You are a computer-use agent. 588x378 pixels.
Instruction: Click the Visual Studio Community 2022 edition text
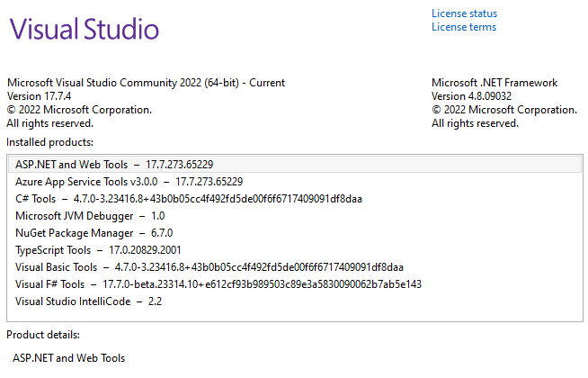pyautogui.click(x=146, y=83)
